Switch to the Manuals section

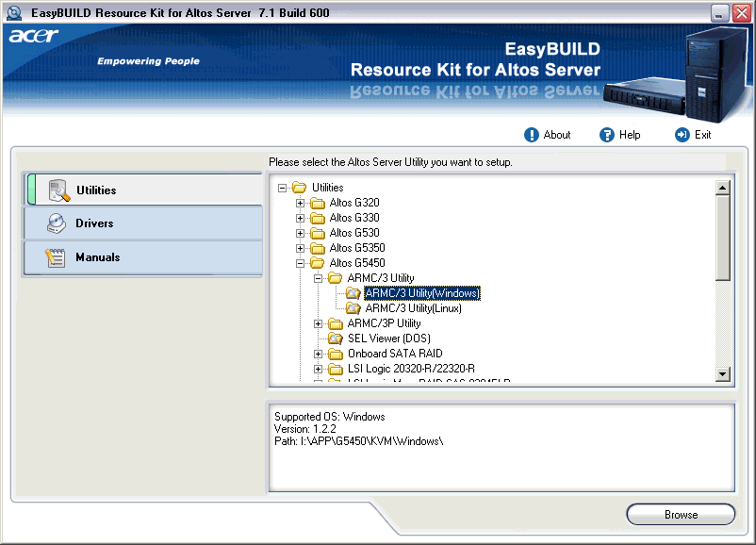point(142,257)
